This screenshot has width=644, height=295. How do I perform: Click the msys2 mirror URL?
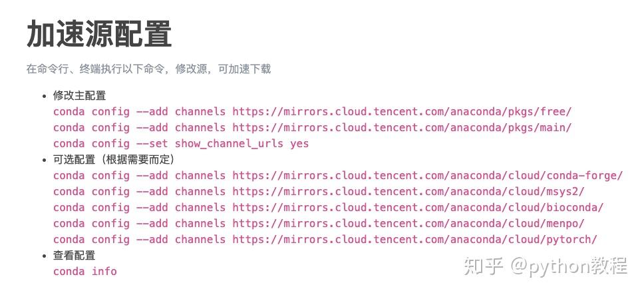(408, 191)
